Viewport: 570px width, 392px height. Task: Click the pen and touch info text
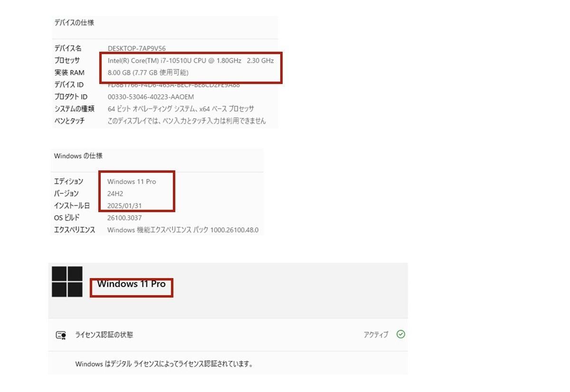[x=187, y=121]
